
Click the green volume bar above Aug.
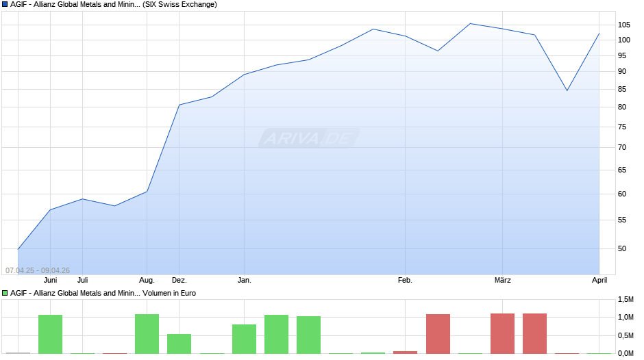[147, 334]
